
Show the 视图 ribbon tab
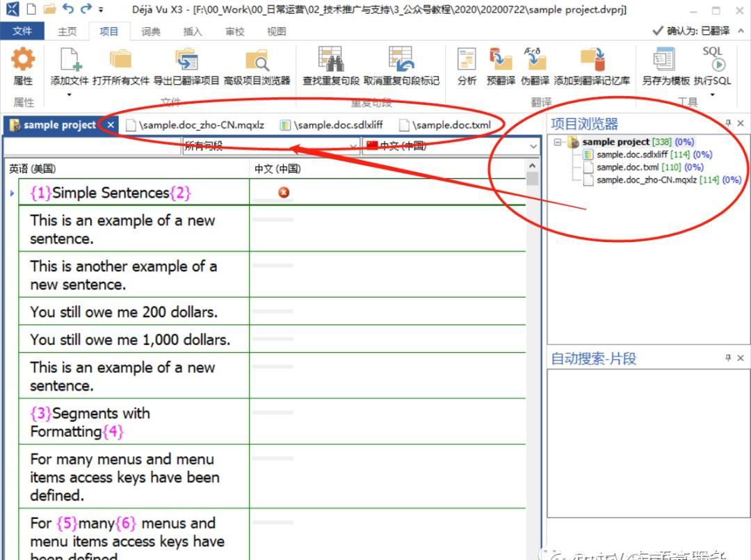pos(276,31)
